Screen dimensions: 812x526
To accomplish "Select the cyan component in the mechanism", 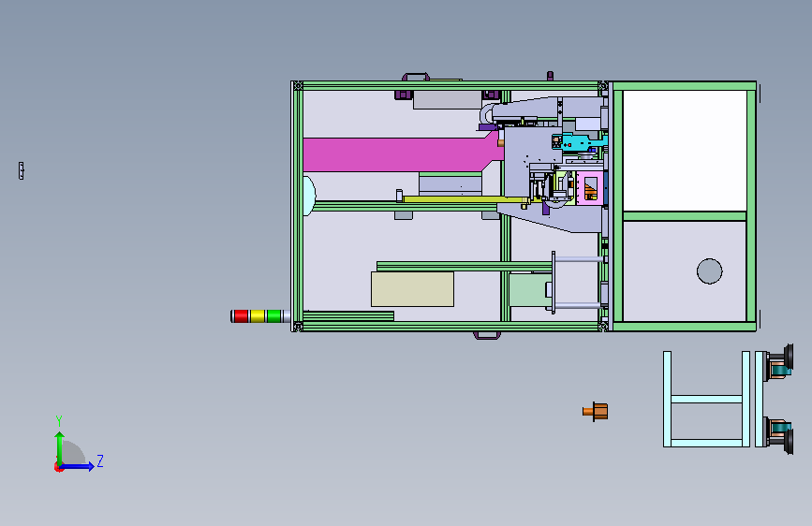I will 579,141.
